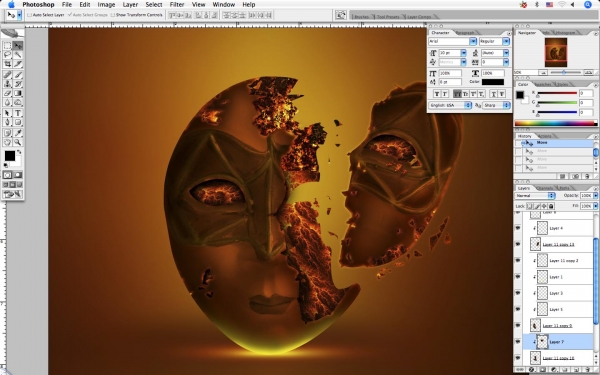The image size is (600, 375).
Task: Select the Blur tool
Action: point(7,102)
